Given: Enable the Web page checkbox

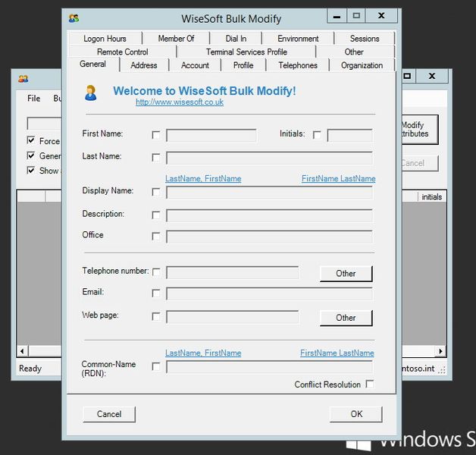Looking at the screenshot, I should (156, 317).
